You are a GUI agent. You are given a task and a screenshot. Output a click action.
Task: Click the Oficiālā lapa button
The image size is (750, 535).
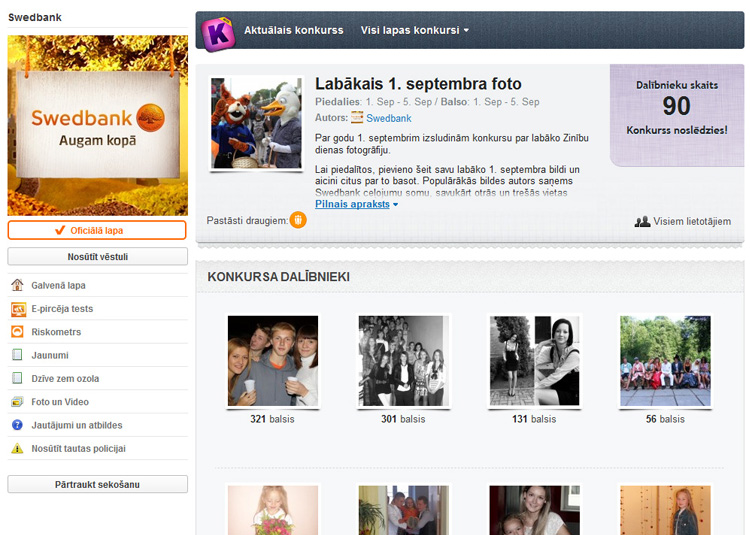point(97,230)
